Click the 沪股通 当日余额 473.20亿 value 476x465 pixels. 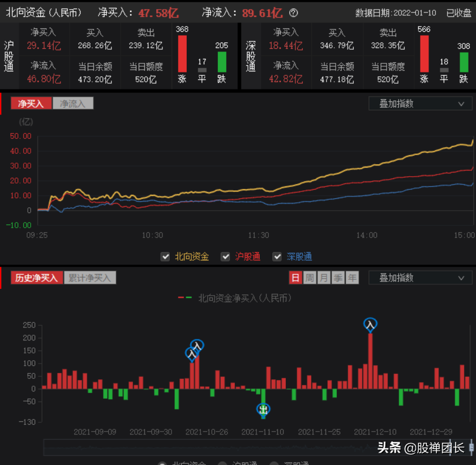[x=95, y=79]
